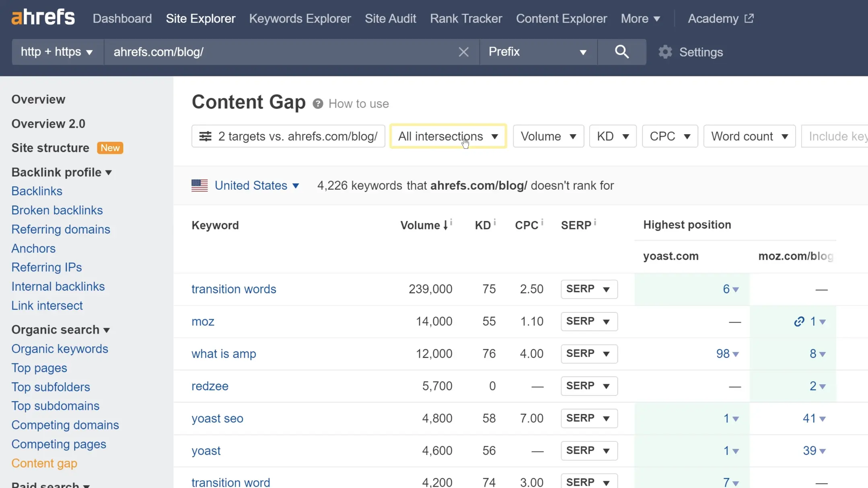Expand SERP dropdown for redzee
Screen dimensions: 868x488
click(x=589, y=386)
